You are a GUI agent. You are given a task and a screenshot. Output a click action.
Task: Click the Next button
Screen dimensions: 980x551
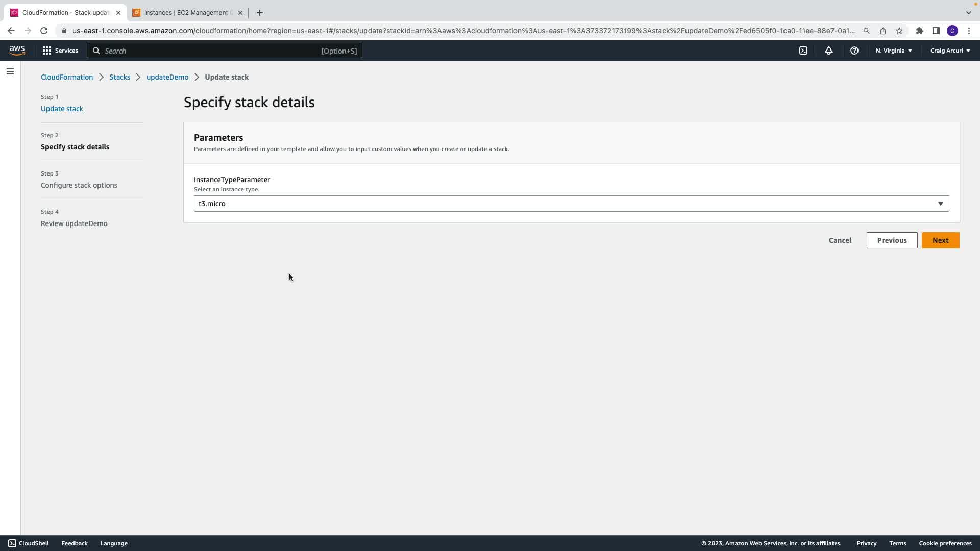click(x=940, y=240)
